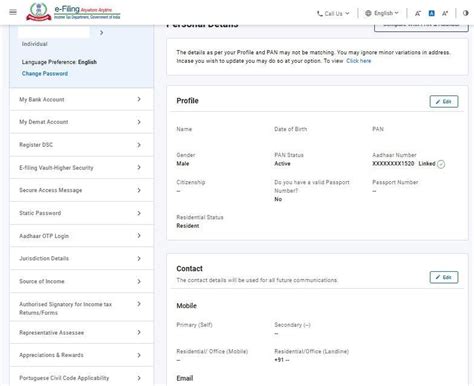Expand the user name arrow in sidebar
Image resolution: width=474 pixels, height=386 pixels.
tap(101, 33)
